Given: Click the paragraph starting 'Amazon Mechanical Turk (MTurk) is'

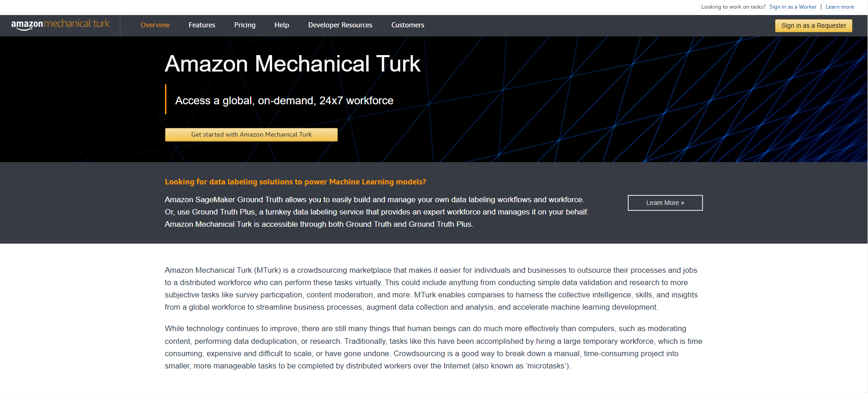Looking at the screenshot, I should (431, 289).
